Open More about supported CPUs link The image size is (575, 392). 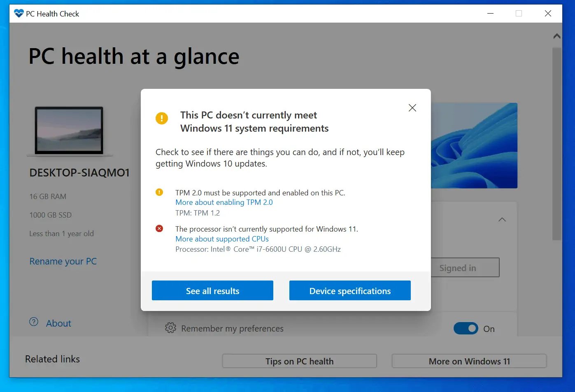[x=222, y=239]
